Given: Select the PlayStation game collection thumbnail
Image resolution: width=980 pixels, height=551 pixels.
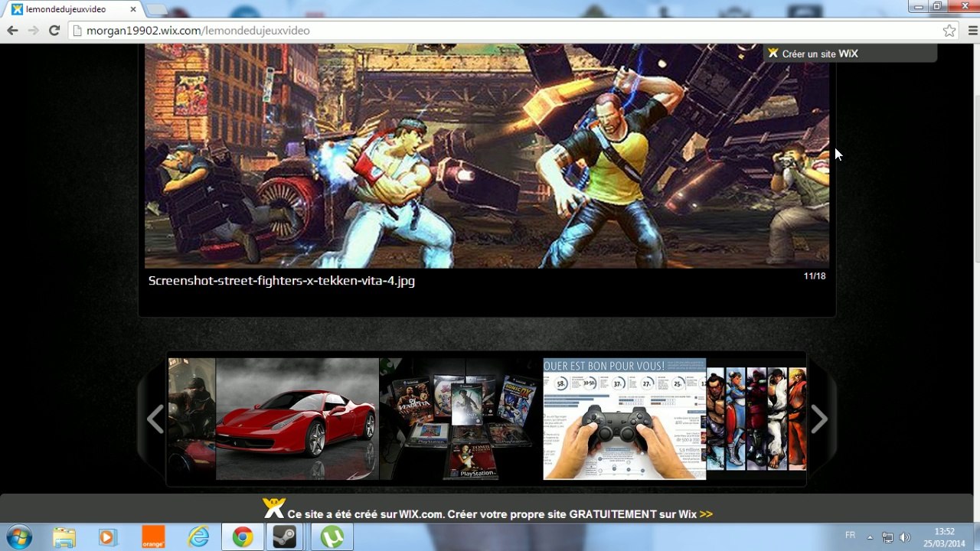Looking at the screenshot, I should [461, 419].
